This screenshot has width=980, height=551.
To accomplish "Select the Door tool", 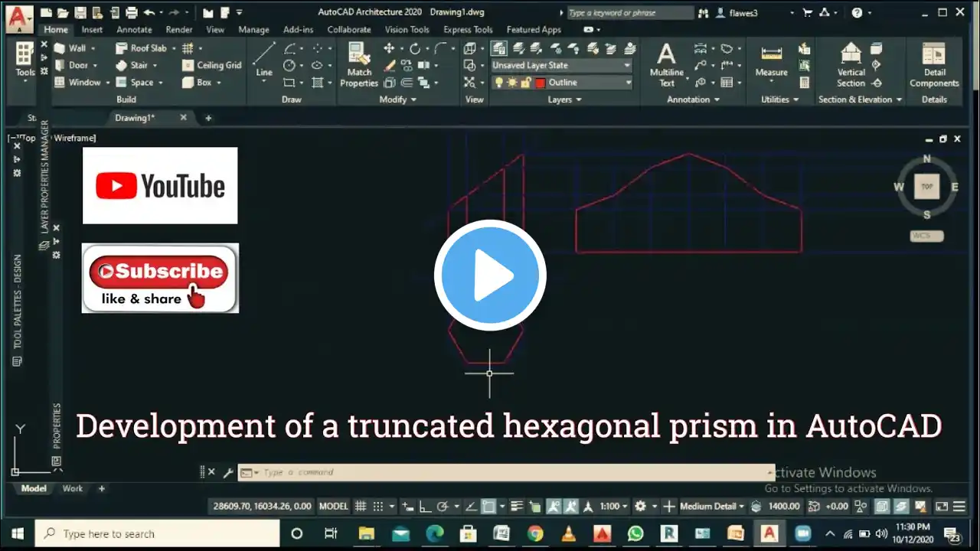I will coord(71,65).
